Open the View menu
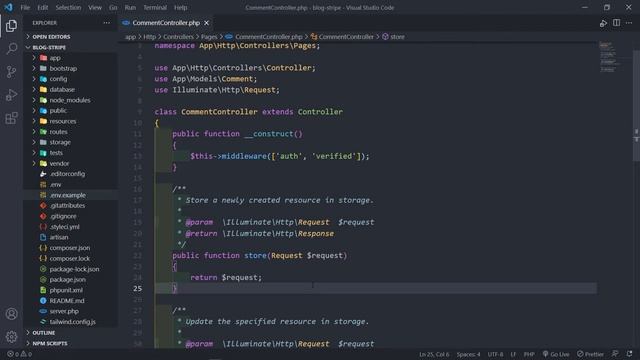 coord(95,7)
